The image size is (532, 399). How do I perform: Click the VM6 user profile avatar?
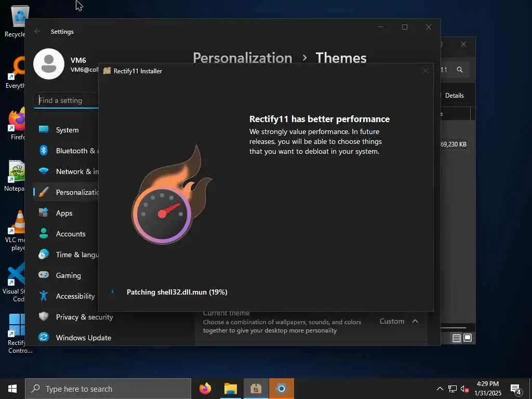coord(49,64)
